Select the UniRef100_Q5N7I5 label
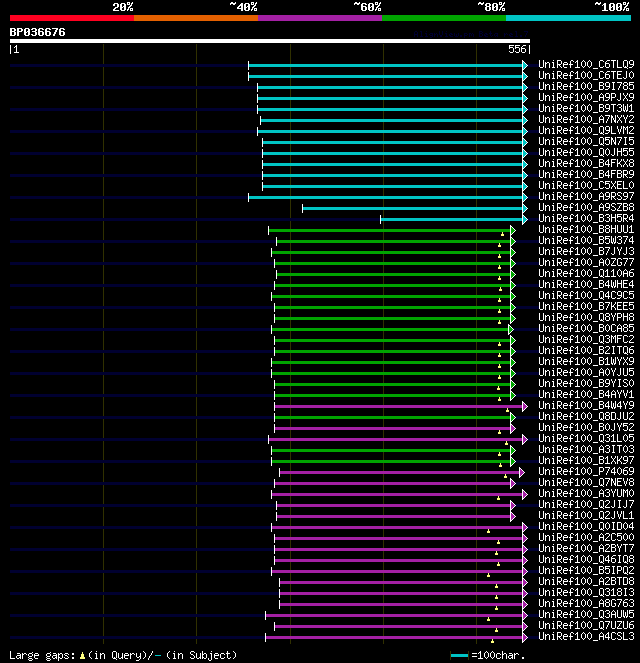Image resolution: width=640 pixels, height=663 pixels. [x=586, y=141]
